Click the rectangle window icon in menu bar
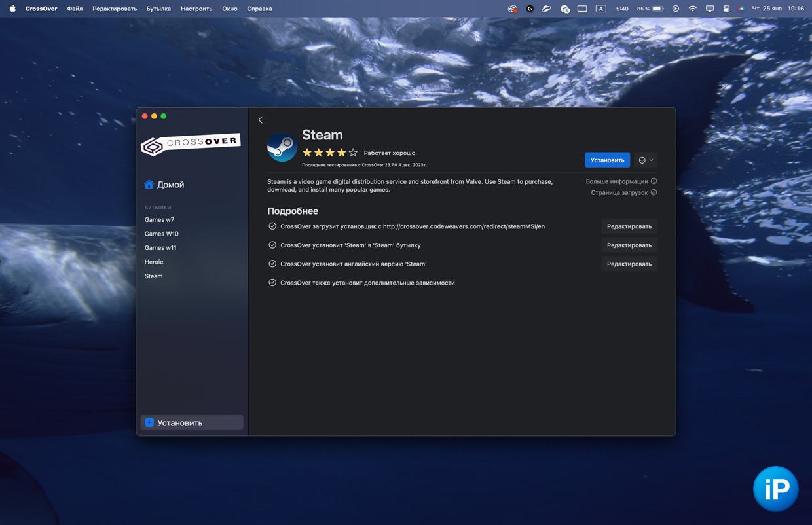Image resolution: width=812 pixels, height=525 pixels. 582,9
